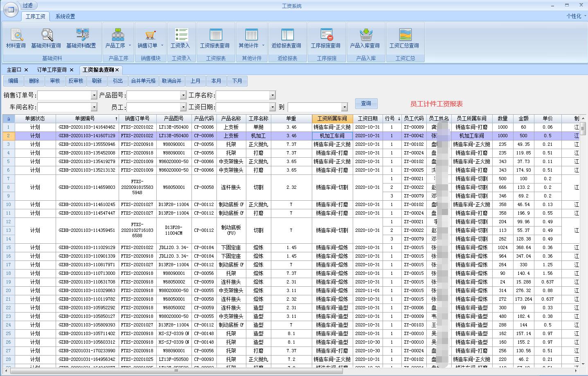This screenshot has width=588, height=376.
Task: Expand the 销售订单 dropdown arrow
Action: [x=162, y=45]
